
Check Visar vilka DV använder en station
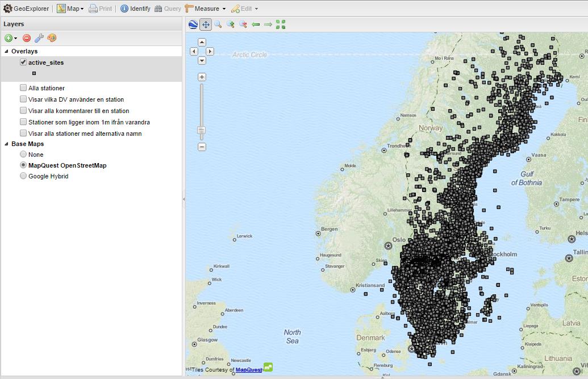pos(23,99)
